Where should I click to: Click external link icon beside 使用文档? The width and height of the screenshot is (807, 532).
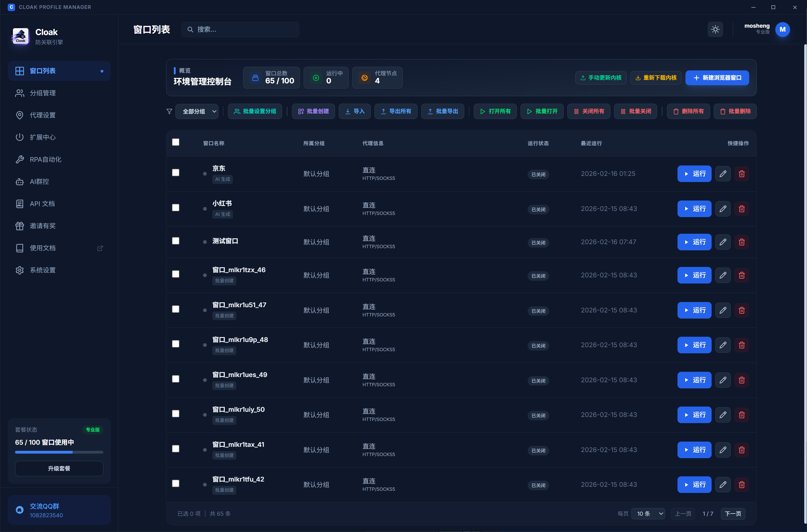pos(100,248)
